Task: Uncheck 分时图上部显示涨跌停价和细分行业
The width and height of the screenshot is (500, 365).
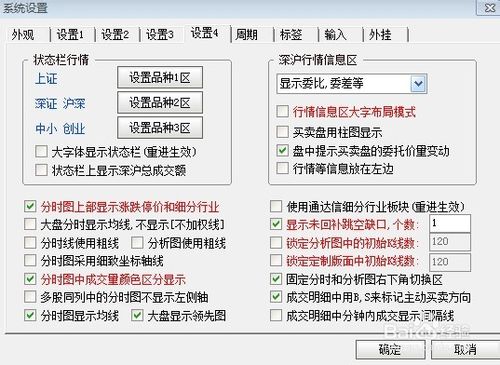Action: coord(30,206)
